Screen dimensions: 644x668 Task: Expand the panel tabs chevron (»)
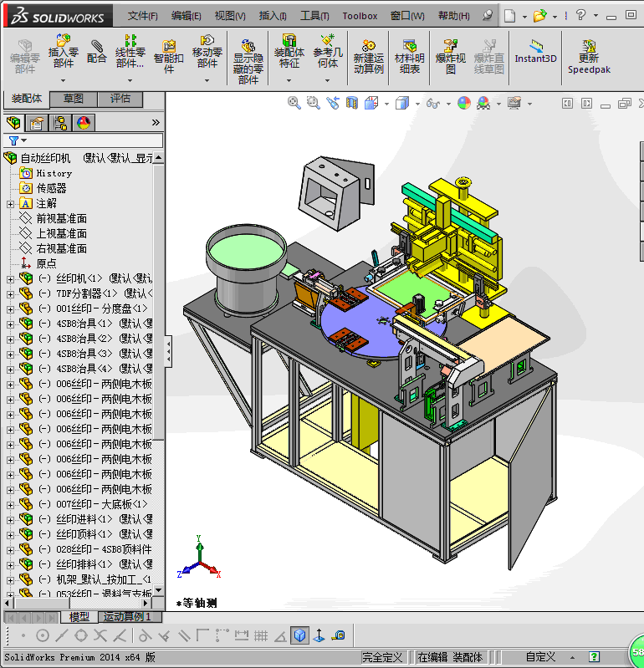(156, 123)
